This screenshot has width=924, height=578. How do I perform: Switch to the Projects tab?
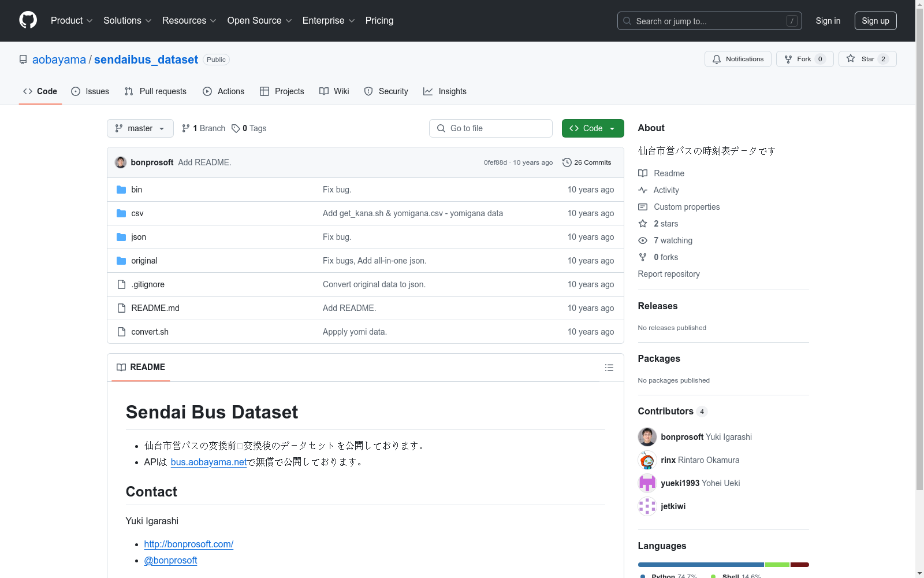[x=282, y=91]
